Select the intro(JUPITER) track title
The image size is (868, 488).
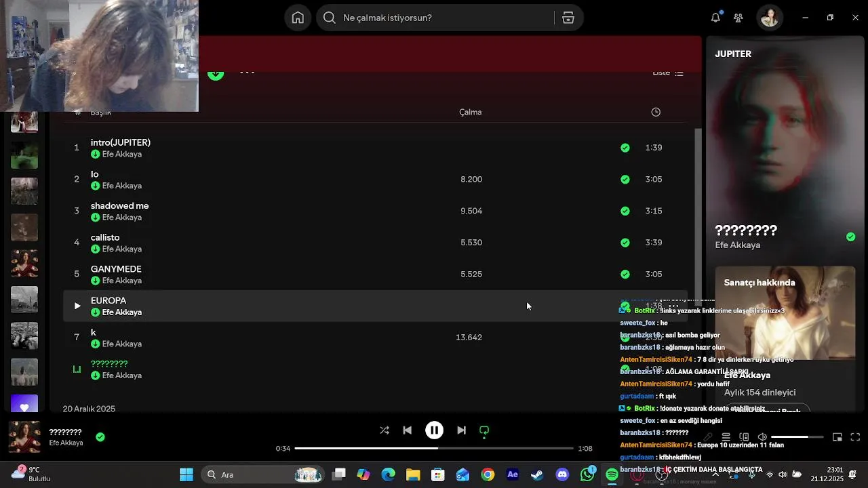tap(121, 142)
